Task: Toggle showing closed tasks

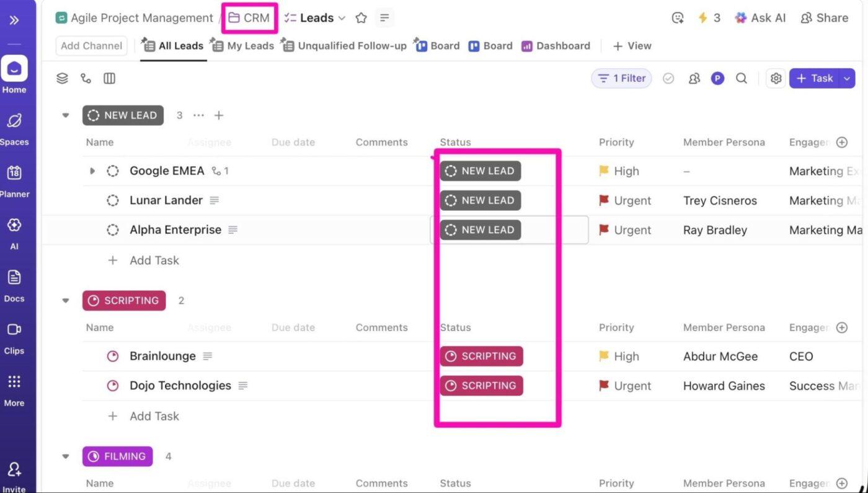Action: 668,78
